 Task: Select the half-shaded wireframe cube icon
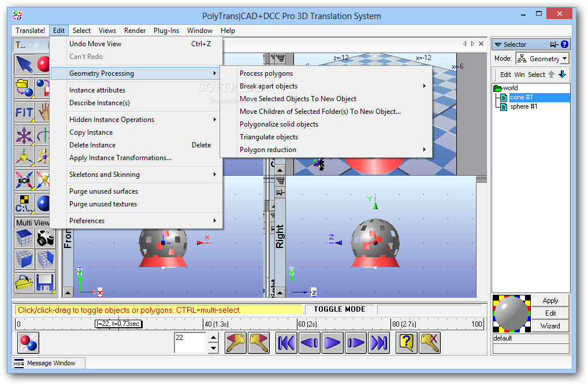tap(46, 260)
